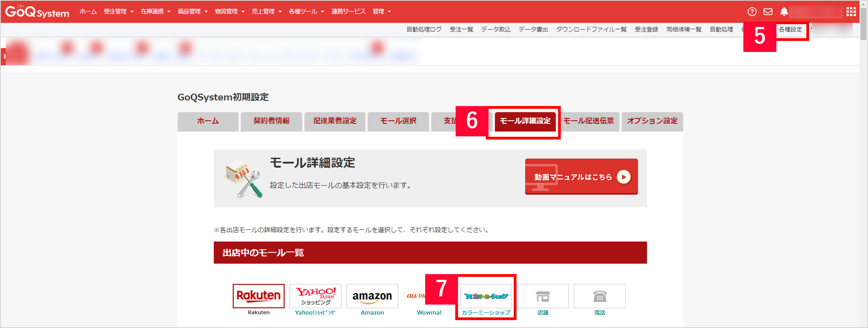Open the 各種設定 link
The image size is (868, 328).
(791, 30)
